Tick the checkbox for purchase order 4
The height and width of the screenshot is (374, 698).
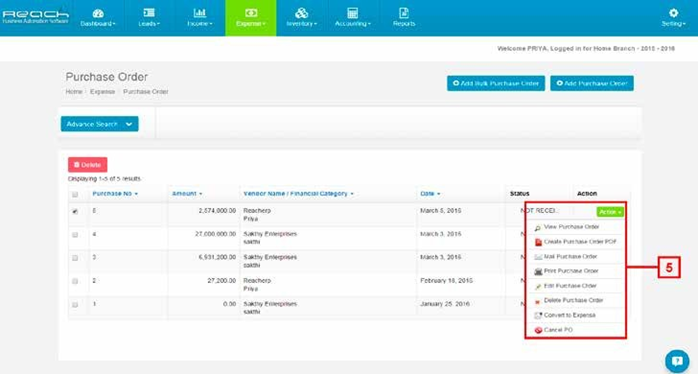(x=75, y=235)
